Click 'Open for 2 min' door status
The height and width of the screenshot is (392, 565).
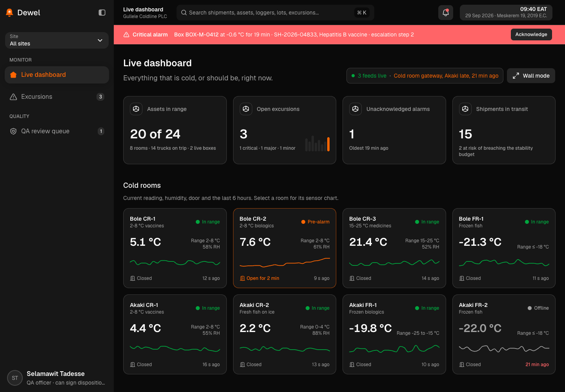(263, 278)
